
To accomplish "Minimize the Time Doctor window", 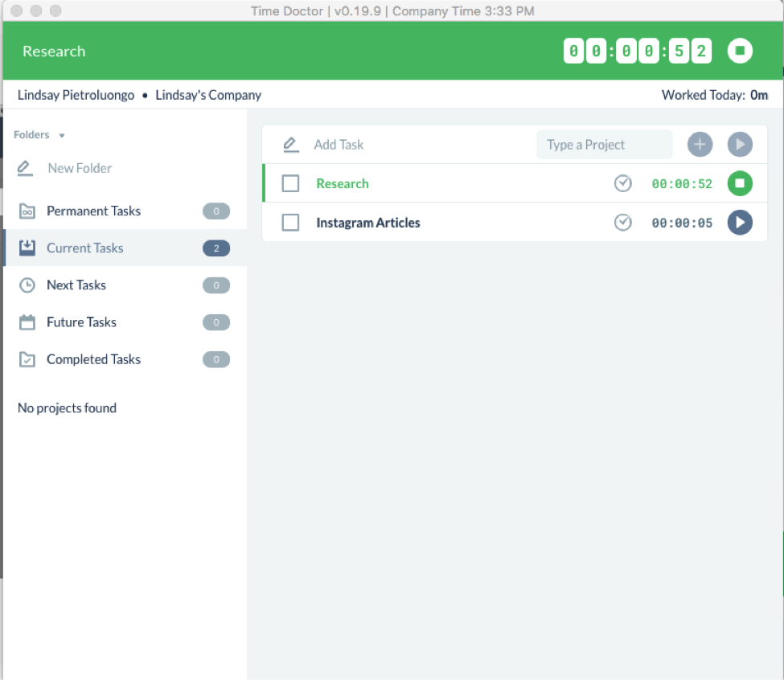I will point(36,10).
